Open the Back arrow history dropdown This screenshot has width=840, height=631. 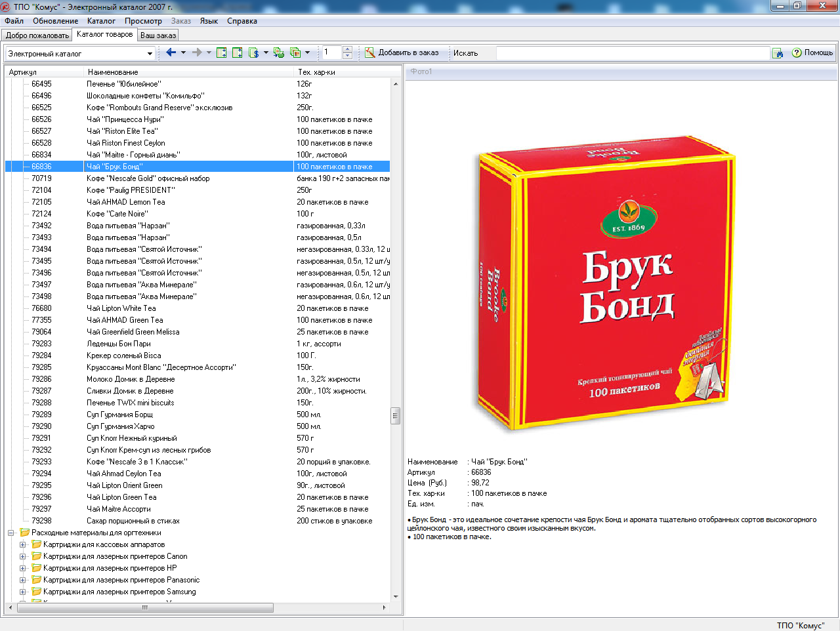[183, 52]
